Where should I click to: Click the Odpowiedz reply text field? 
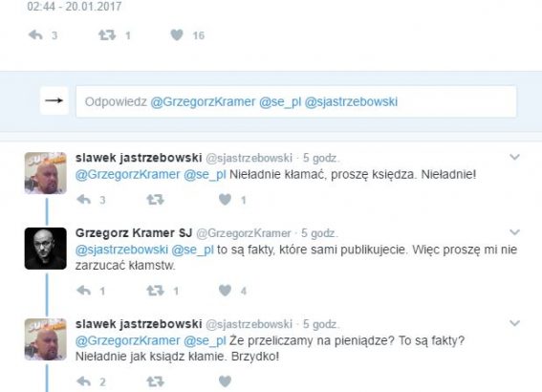pyautogui.click(x=296, y=101)
